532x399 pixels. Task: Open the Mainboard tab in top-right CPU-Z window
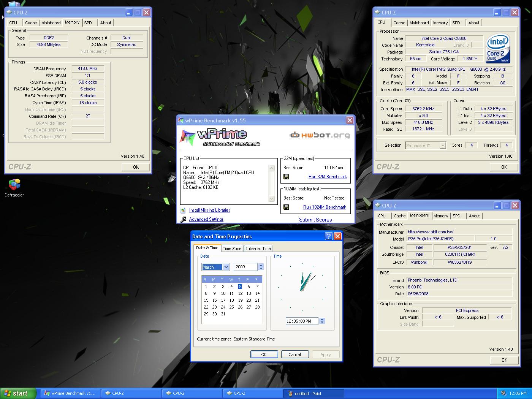(x=419, y=23)
